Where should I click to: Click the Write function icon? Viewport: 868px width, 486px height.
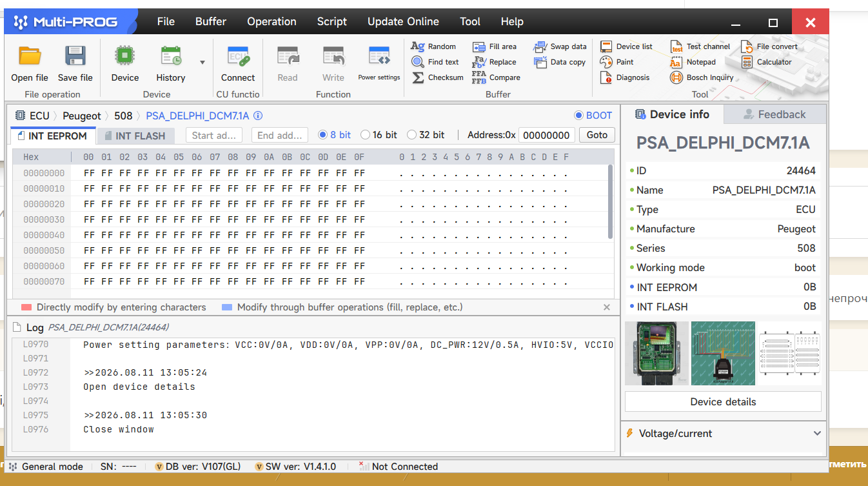333,56
